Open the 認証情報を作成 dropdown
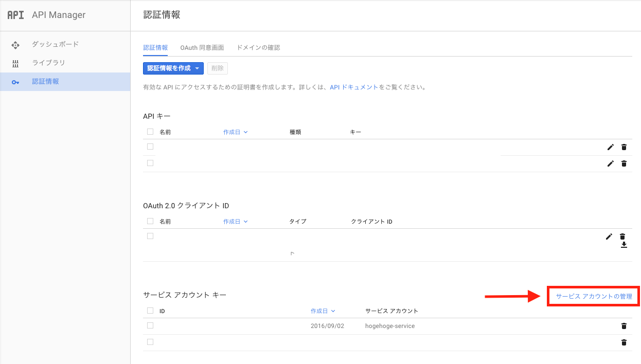 173,68
